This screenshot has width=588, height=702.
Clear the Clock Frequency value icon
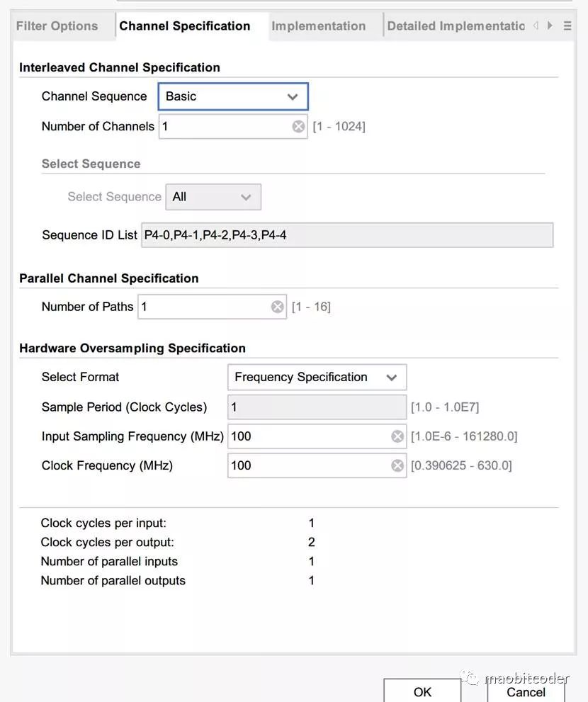(x=397, y=465)
